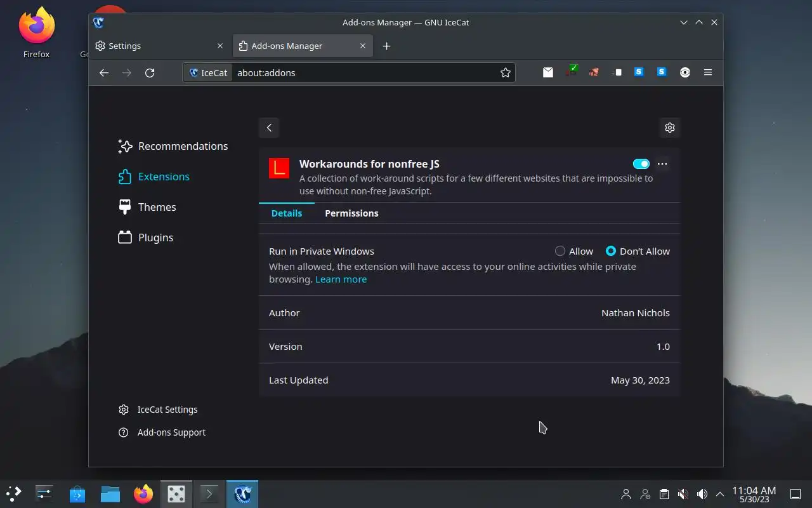Click the greyed-out forward navigation arrow
The height and width of the screenshot is (508, 812).
[127, 72]
